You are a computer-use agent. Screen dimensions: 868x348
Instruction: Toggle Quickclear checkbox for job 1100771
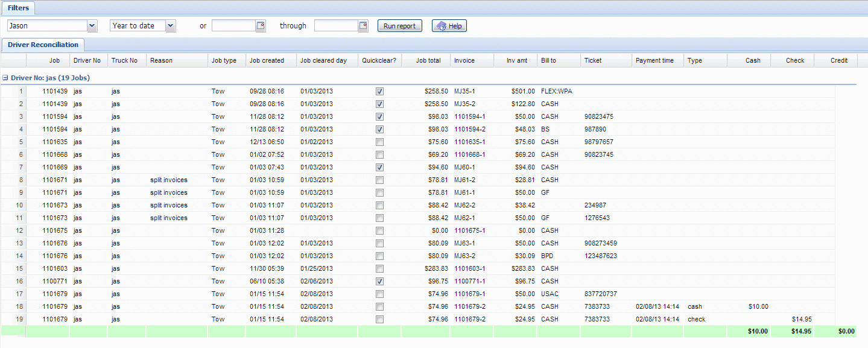click(379, 282)
